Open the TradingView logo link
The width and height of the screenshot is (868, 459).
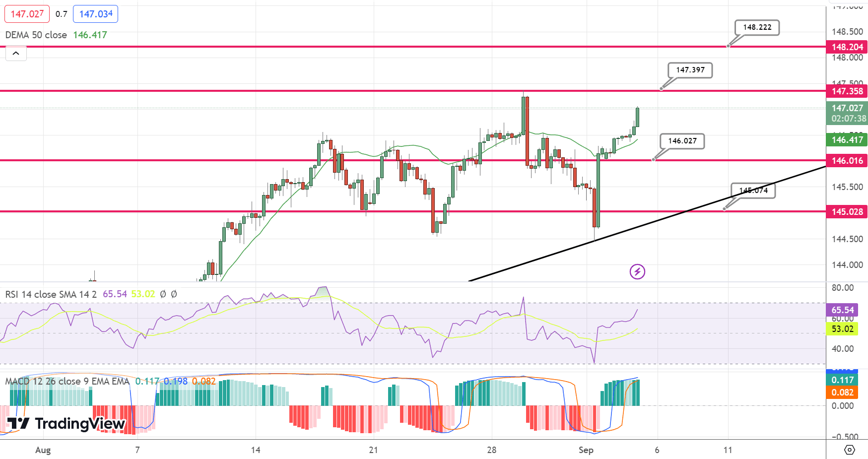(x=66, y=423)
